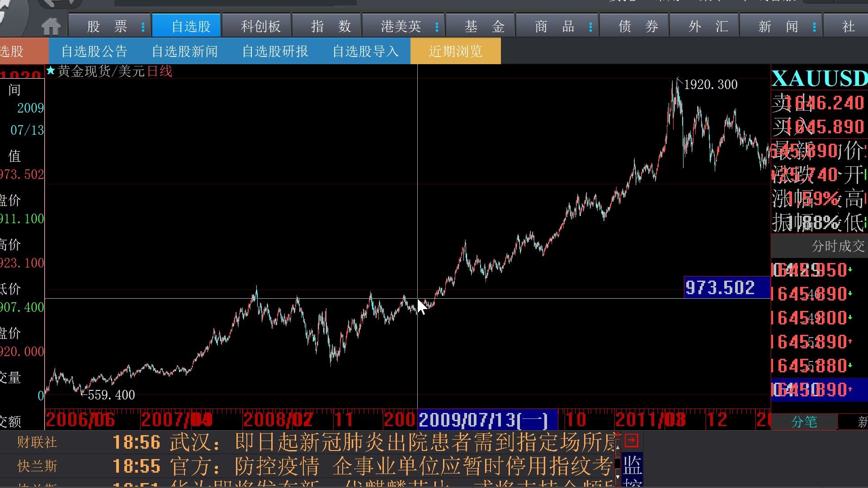Expand the 港美英 dotted submenu
Image resolution: width=868 pixels, height=488 pixels.
[437, 27]
